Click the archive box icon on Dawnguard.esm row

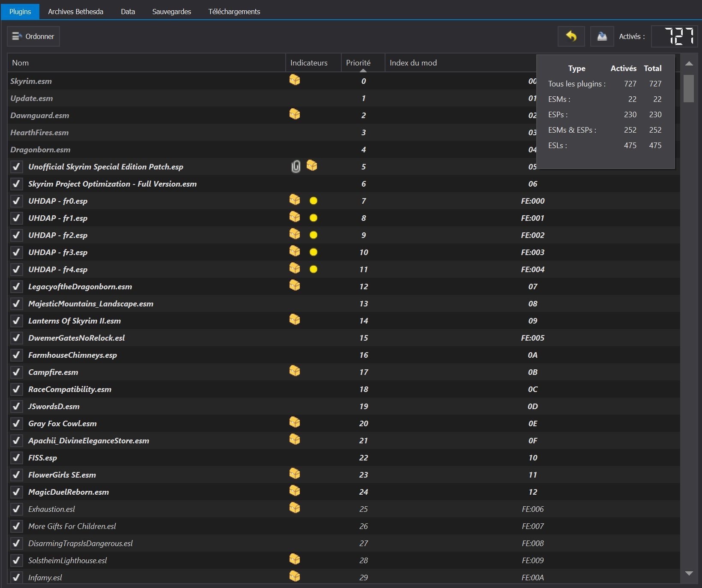click(295, 114)
